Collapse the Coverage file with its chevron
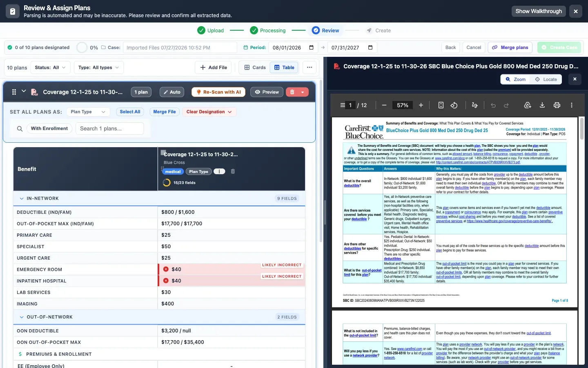This screenshot has height=368, width=588. (x=24, y=92)
